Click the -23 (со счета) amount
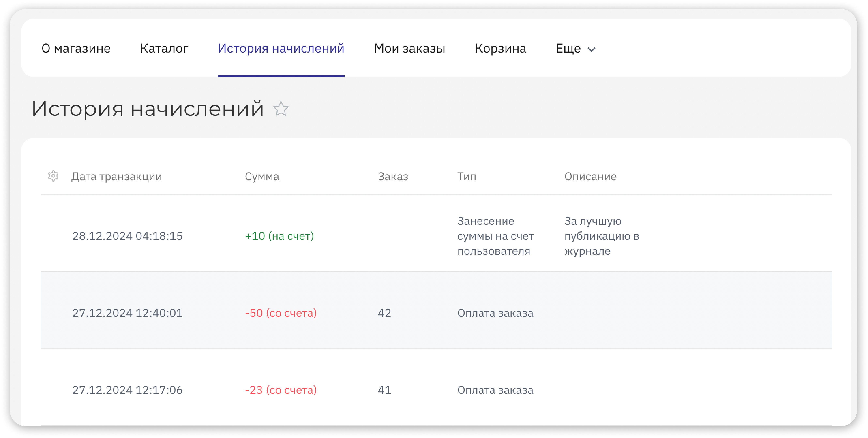Image resolution: width=868 pixels, height=438 pixels. 281,390
